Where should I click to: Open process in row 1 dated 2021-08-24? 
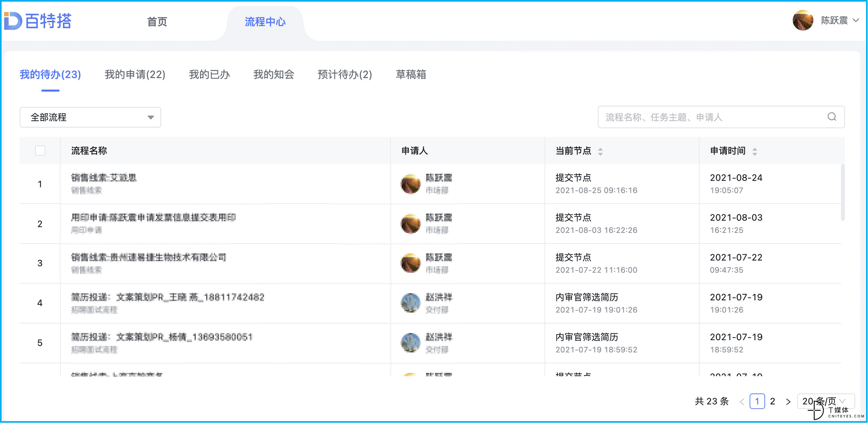(x=104, y=177)
